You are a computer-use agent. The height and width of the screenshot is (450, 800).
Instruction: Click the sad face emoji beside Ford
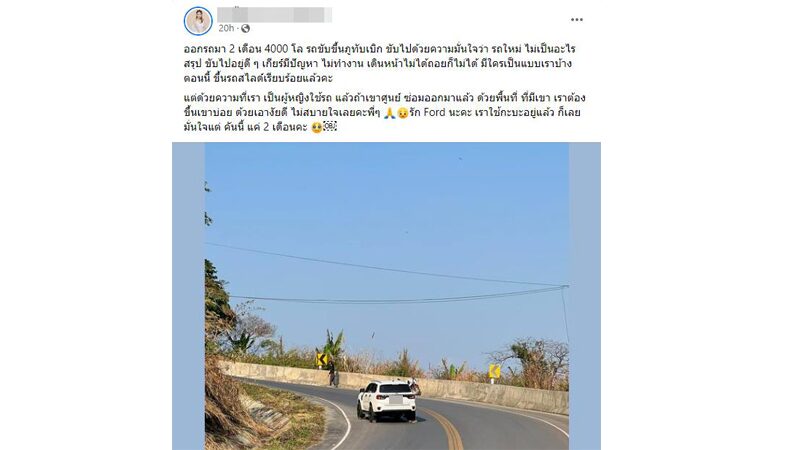click(x=403, y=113)
